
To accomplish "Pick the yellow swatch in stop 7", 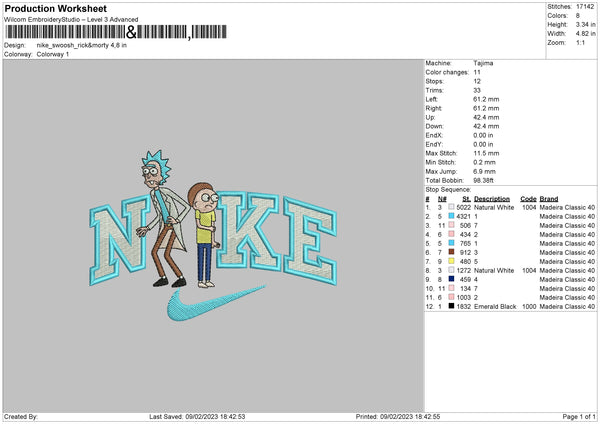I will [452, 261].
